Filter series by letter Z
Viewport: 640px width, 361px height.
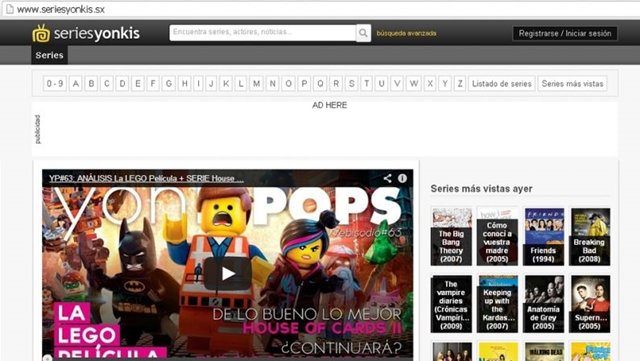coord(460,84)
